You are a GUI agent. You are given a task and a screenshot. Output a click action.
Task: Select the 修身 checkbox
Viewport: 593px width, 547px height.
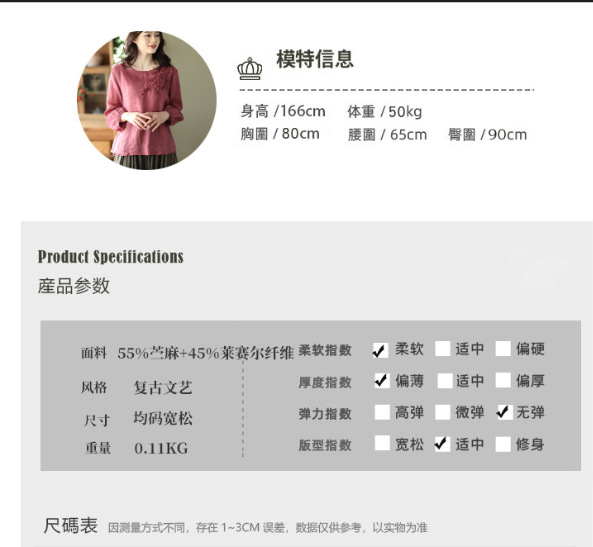coord(503,444)
